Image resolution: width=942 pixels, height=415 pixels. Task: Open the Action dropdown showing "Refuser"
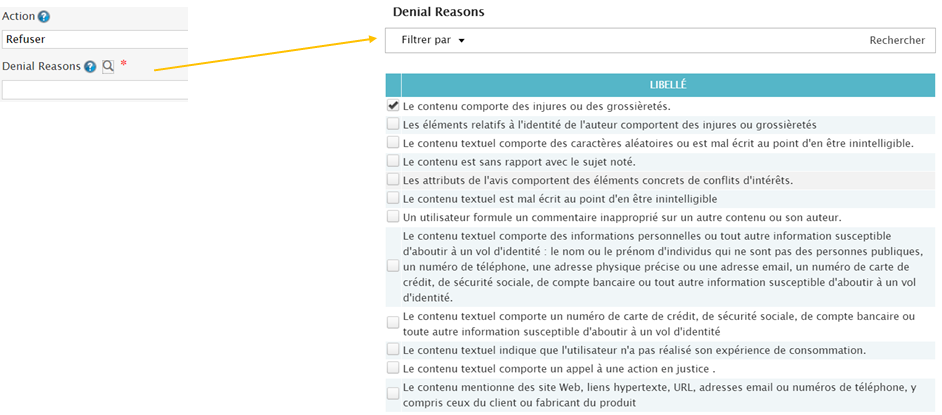tap(94, 39)
